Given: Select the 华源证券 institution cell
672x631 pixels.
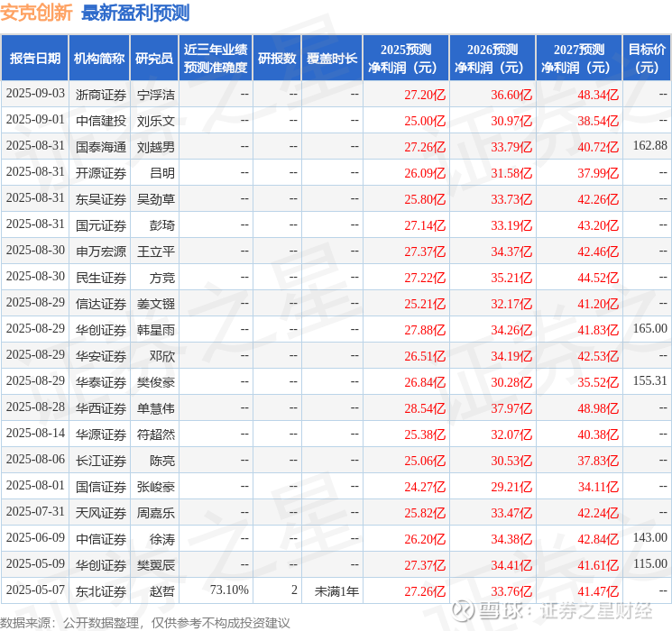Looking at the screenshot, I should point(101,434).
